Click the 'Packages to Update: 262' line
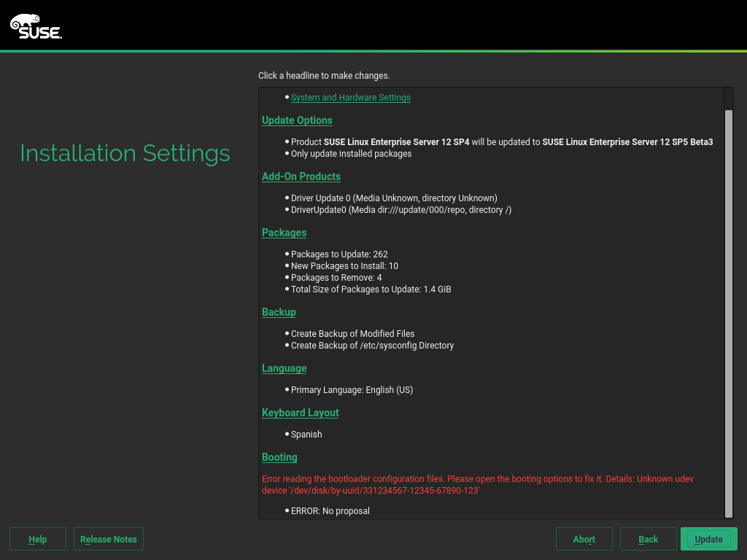 tap(339, 254)
